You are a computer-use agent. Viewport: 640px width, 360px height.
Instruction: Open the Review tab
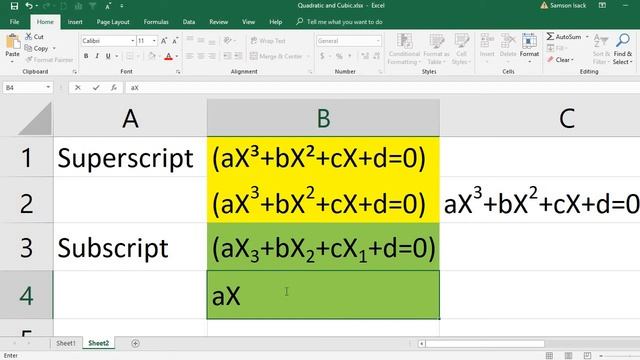219,22
